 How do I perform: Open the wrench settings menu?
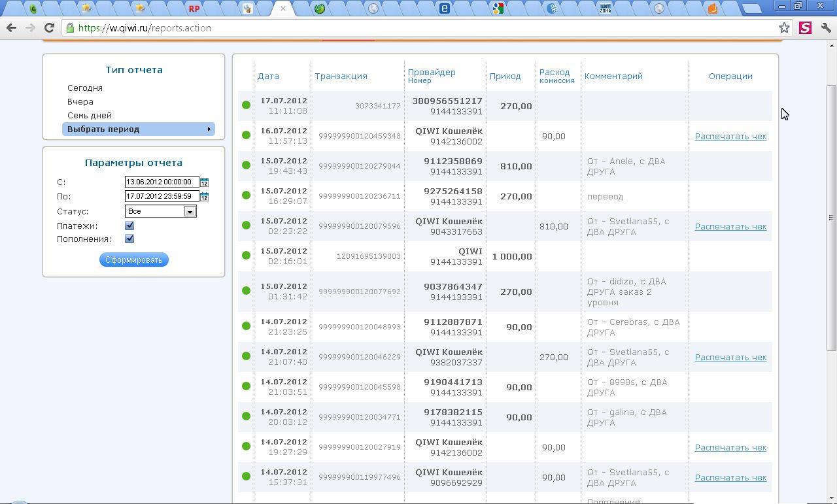pyautogui.click(x=825, y=28)
